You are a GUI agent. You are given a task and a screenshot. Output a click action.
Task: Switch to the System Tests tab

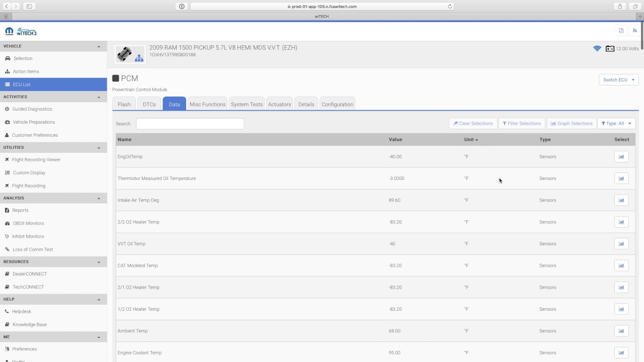pyautogui.click(x=247, y=104)
